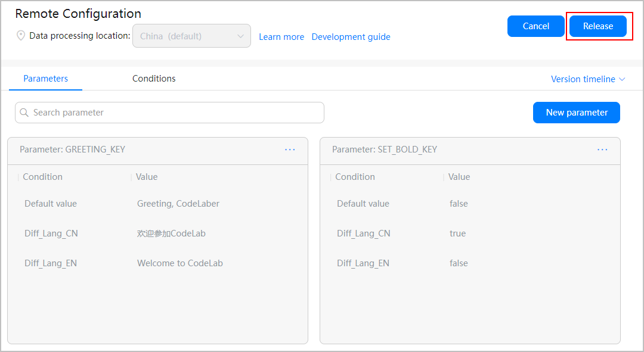Switch to the Conditions tab
644x352 pixels.
pyautogui.click(x=154, y=79)
